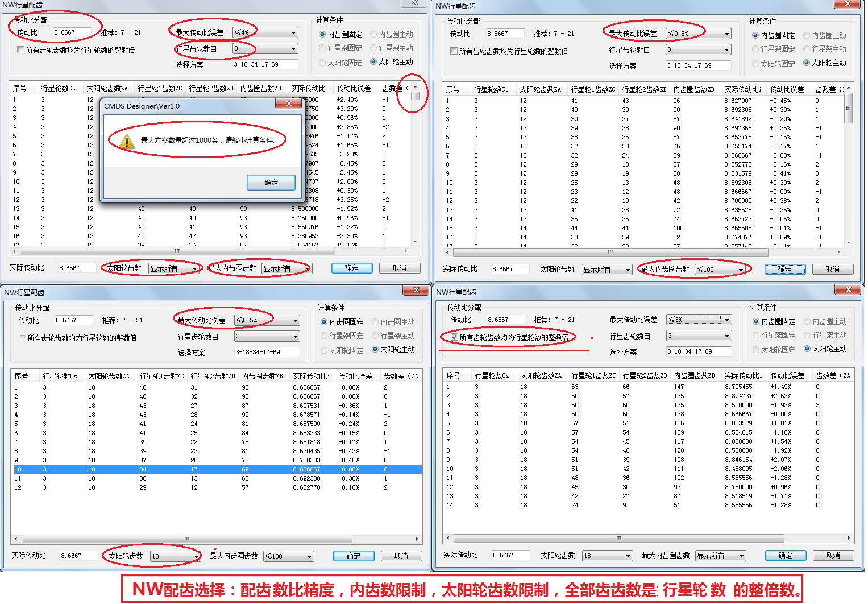The height and width of the screenshot is (604, 868).
Task: Click 太阳轮齿数ZA column header in bottom-left window
Action: [109, 376]
